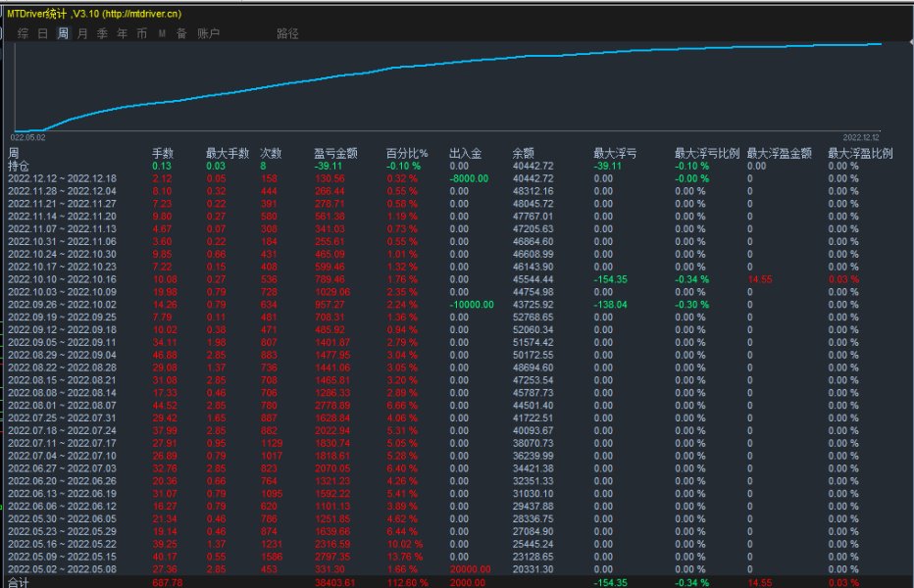Select the 周 weekly statistics tab
This screenshot has width=914, height=588.
click(x=63, y=33)
